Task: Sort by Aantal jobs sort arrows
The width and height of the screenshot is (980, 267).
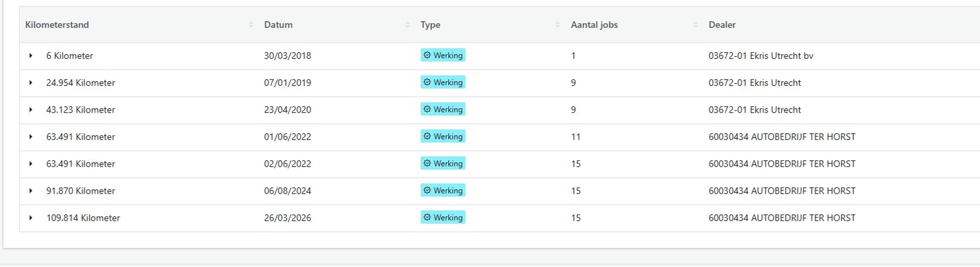Action: click(695, 25)
